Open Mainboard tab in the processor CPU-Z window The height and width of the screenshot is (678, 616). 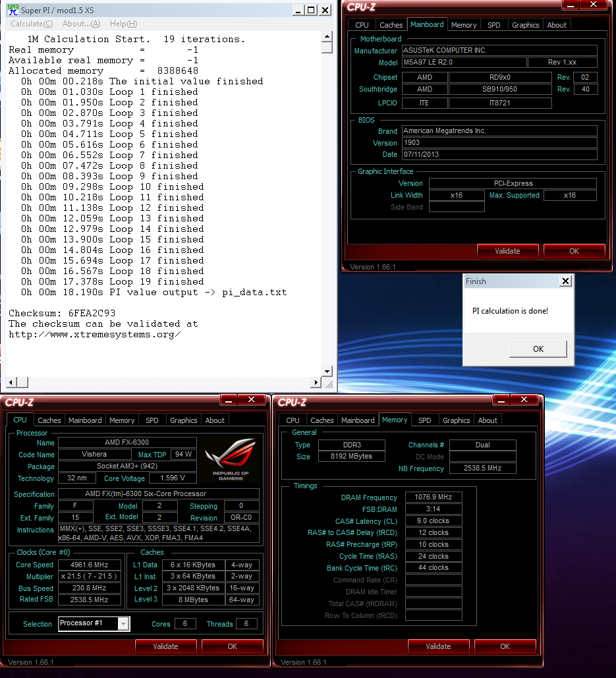point(85,420)
